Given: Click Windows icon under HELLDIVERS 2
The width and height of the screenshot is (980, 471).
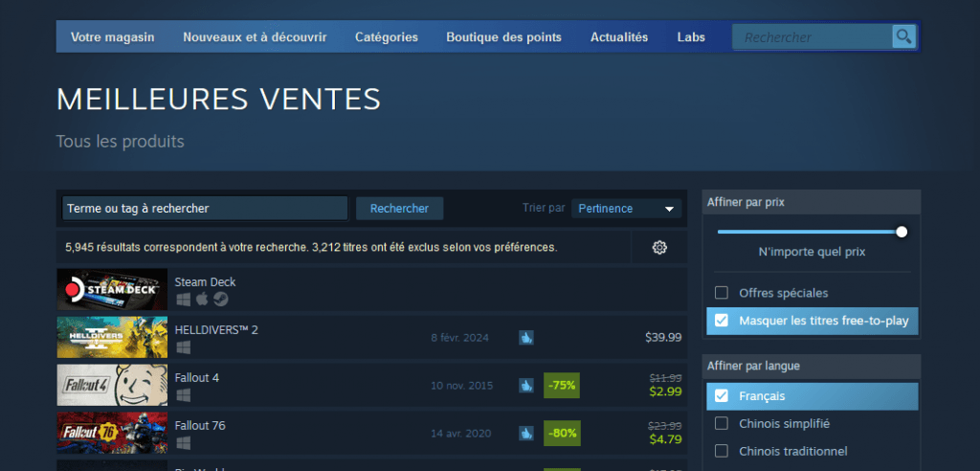Looking at the screenshot, I should point(183,348).
